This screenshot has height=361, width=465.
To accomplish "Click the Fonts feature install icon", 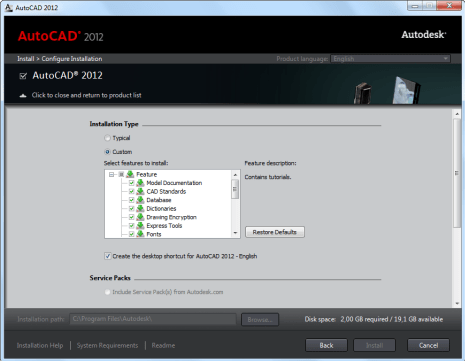I will [x=140, y=234].
